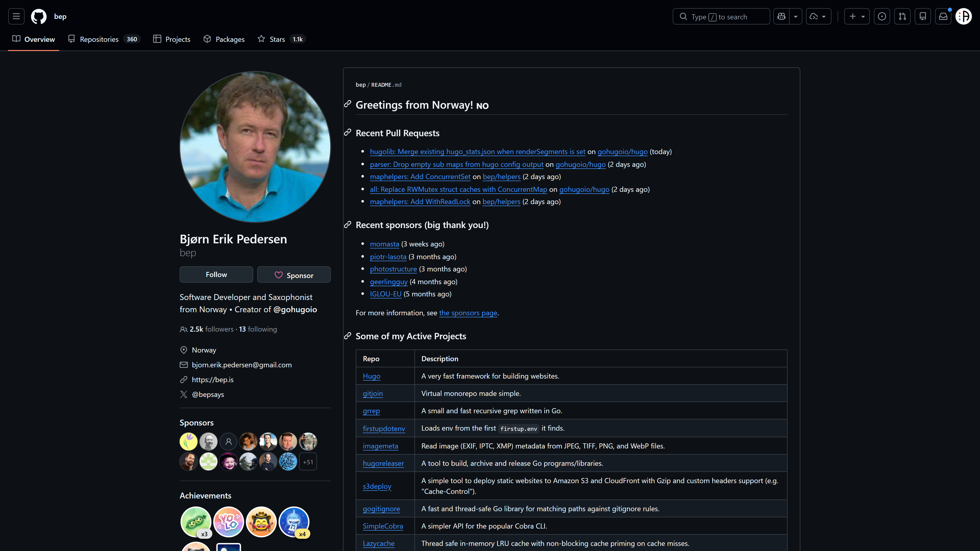Open the @gohugoio mention in bio
This screenshot has width=980, height=551.
[295, 309]
